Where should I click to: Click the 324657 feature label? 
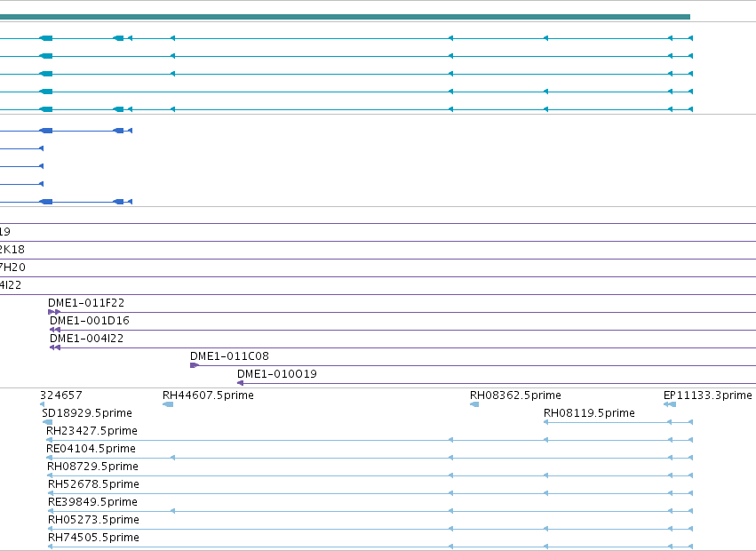[60, 395]
